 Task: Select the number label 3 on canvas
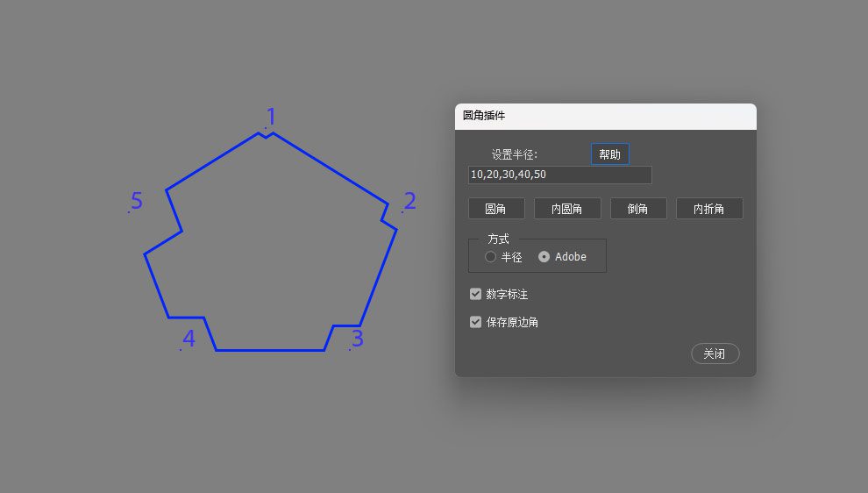coord(358,339)
